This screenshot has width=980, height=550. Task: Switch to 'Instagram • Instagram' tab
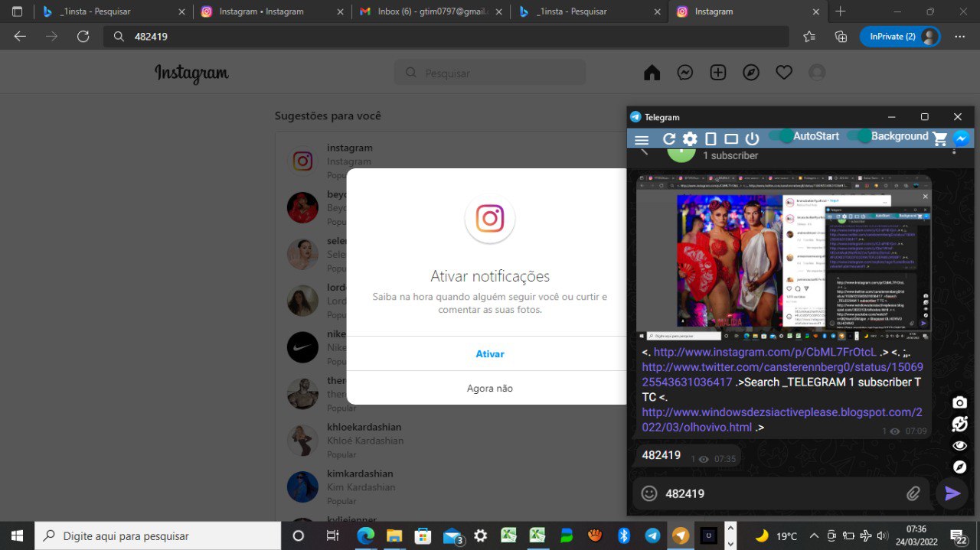tap(271, 11)
